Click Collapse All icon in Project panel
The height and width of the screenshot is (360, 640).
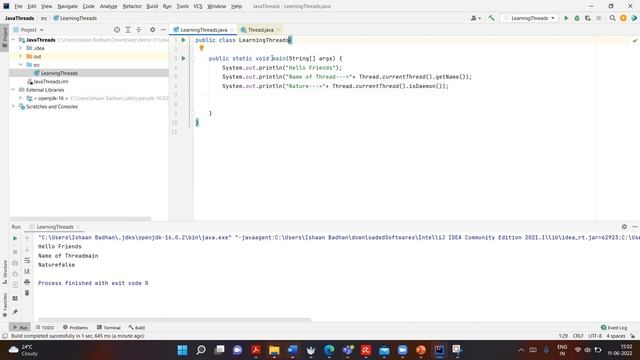pyautogui.click(x=139, y=30)
